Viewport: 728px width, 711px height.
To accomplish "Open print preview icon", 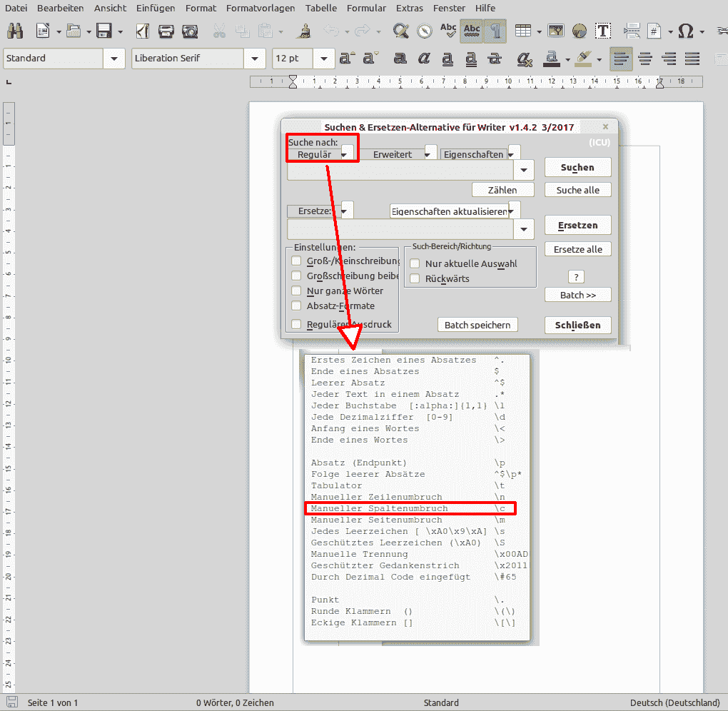I will pyautogui.click(x=190, y=31).
